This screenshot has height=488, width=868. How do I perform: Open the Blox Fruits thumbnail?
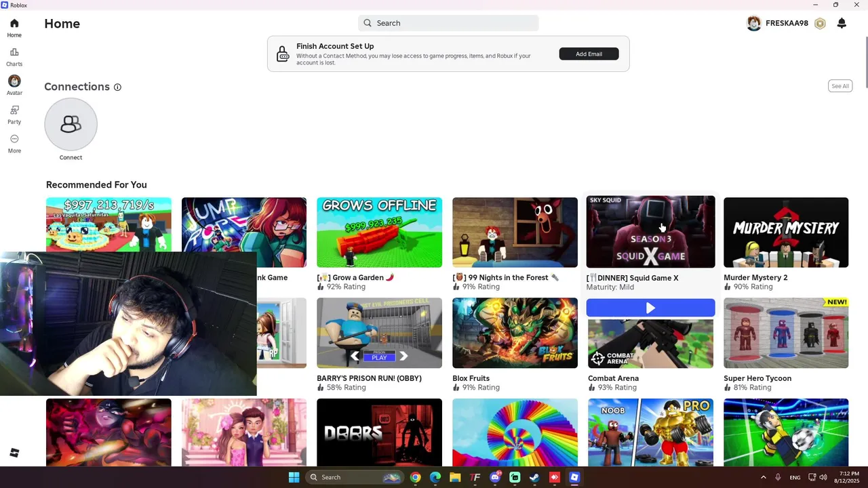click(x=515, y=333)
